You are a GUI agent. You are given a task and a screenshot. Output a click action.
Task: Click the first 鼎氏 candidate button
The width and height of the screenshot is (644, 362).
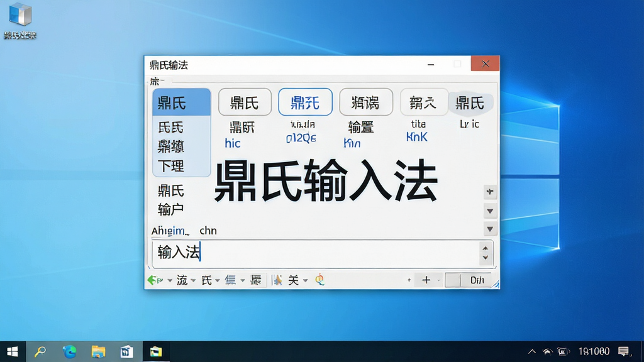[x=245, y=102]
